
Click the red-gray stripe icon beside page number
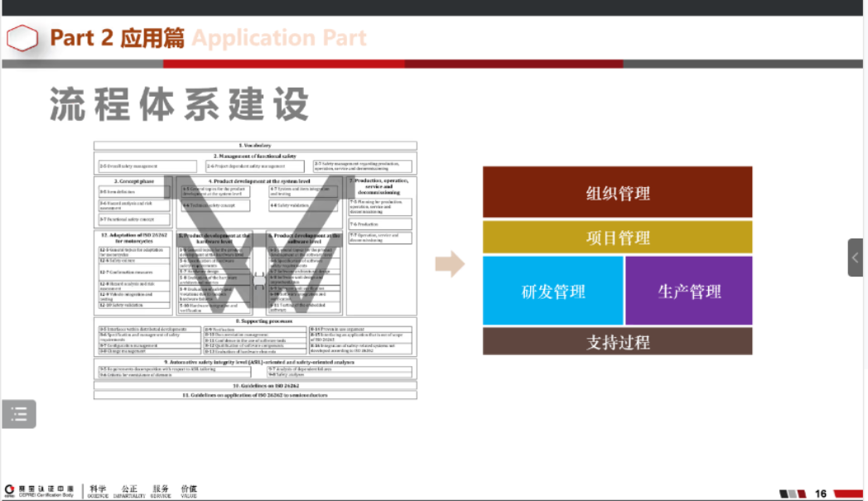792,493
